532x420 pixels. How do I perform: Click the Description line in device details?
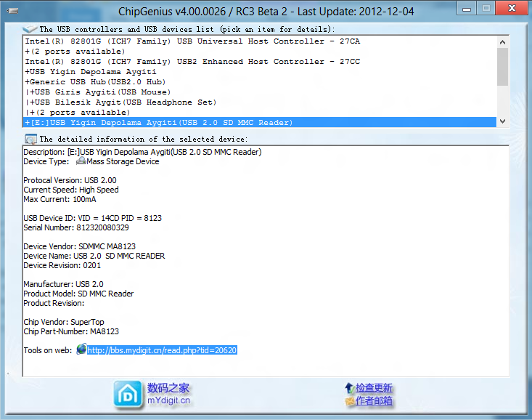[142, 152]
